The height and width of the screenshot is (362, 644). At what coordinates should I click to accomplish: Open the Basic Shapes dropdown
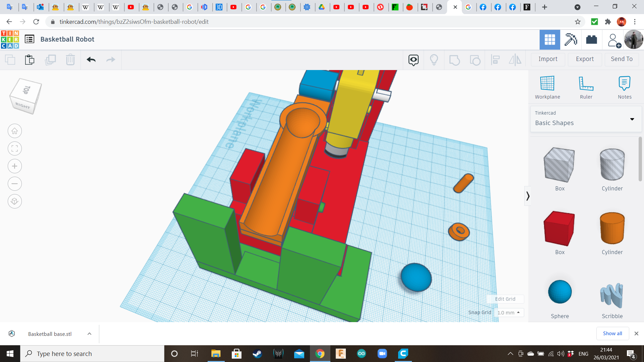632,119
